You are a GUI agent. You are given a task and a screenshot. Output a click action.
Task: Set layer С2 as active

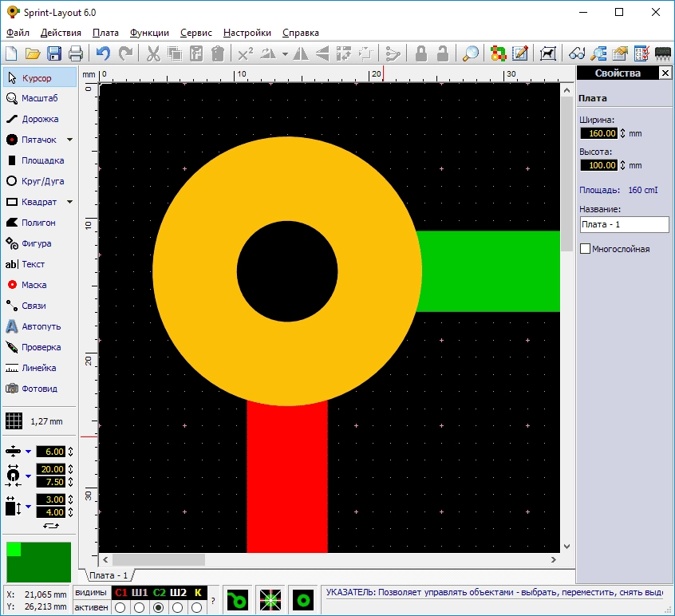tap(159, 607)
